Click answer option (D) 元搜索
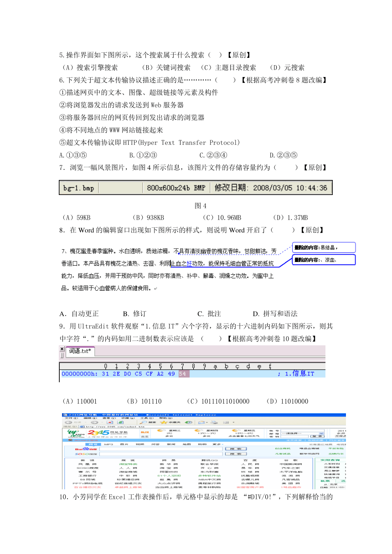 pos(287,67)
